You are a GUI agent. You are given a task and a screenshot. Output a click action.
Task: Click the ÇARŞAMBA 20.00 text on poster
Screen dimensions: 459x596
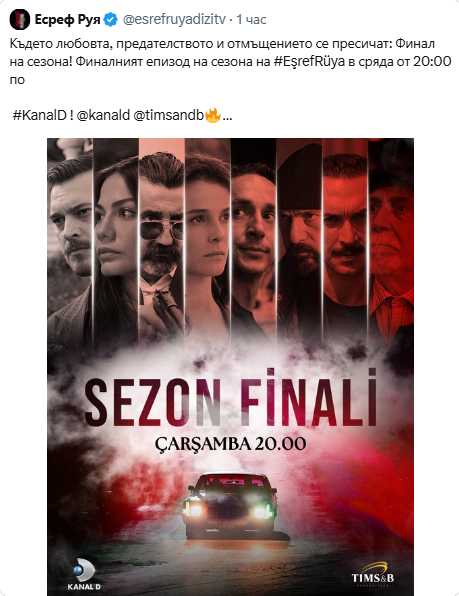point(231,443)
